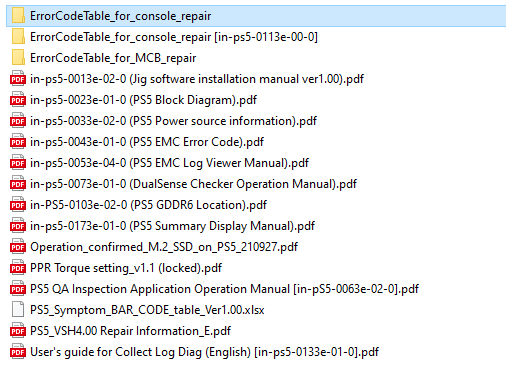Click folder icon of in-ps5-0113e-00-0 ErrorCodeTable folder
The image size is (506, 378).
point(18,37)
